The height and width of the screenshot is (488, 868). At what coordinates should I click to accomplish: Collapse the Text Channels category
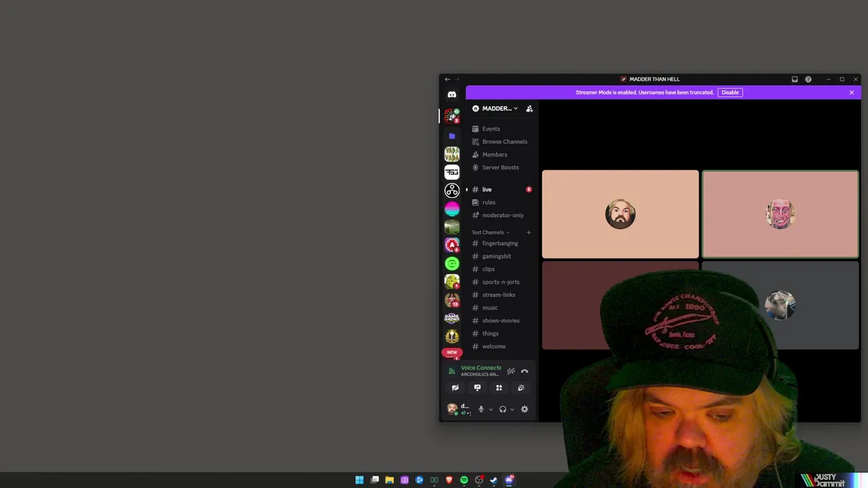[x=490, y=232]
